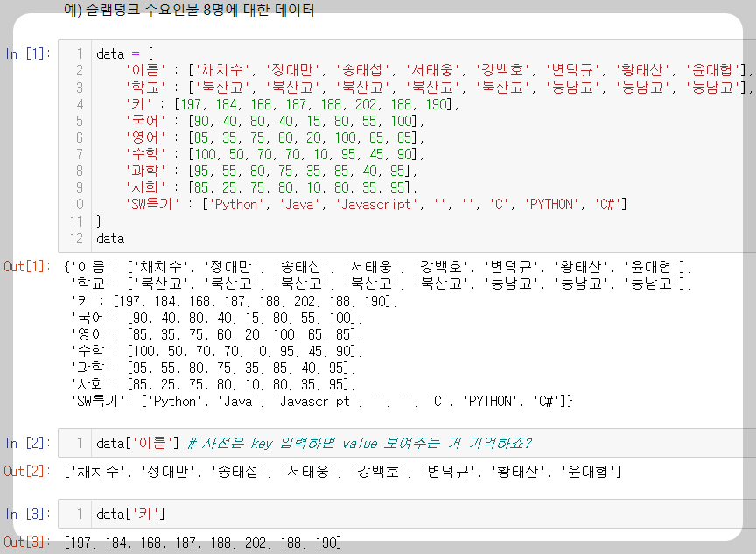Click the closing brace on line 11
756x554 pixels.
[x=100, y=221]
